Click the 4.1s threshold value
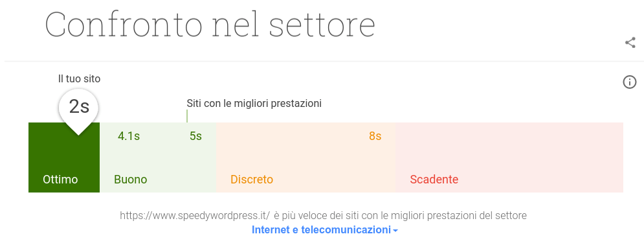The image size is (644, 245). pos(129,136)
